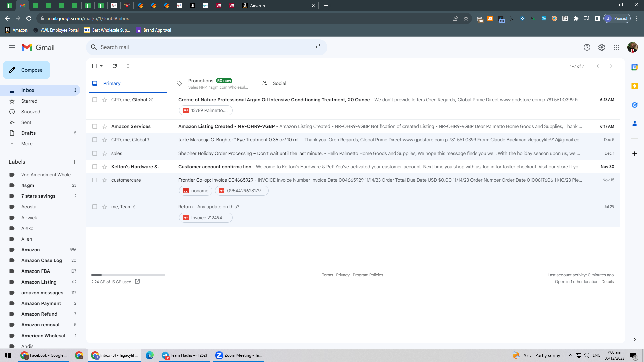Show hidden system tray icons
Screen dimensions: 644x362
[x=570, y=355]
